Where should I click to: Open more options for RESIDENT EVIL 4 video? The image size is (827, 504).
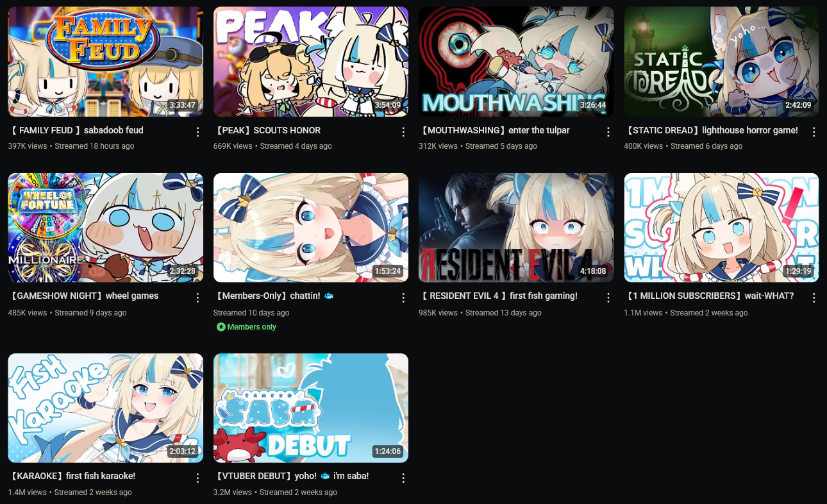[608, 298]
